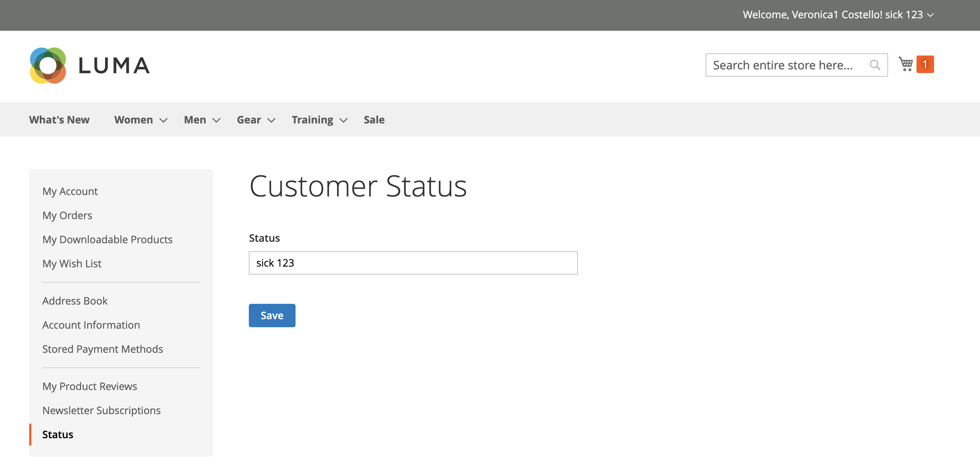980x474 pixels.
Task: Open the customer welcome account dropdown
Action: (837, 15)
